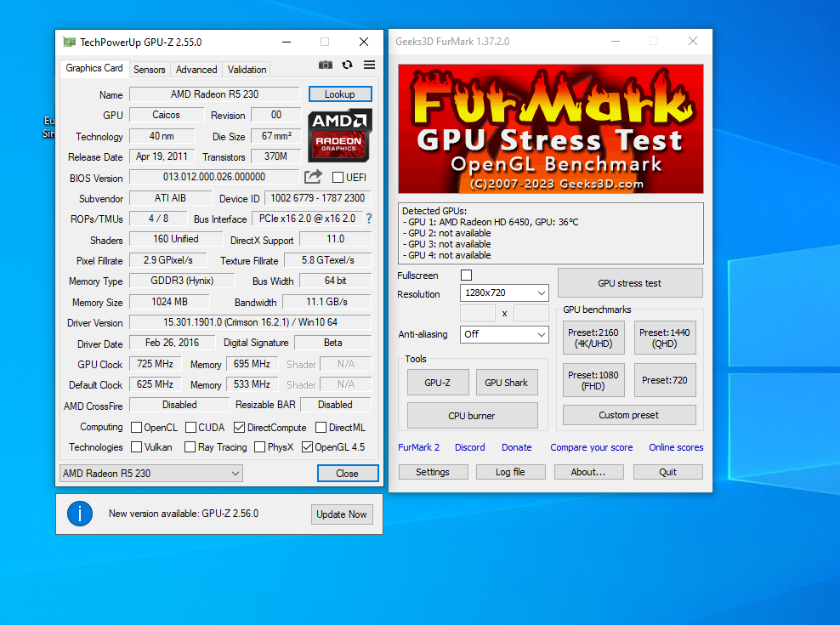Click the GPU-Z title bar app icon
The height and width of the screenshot is (625, 840).
point(69,42)
